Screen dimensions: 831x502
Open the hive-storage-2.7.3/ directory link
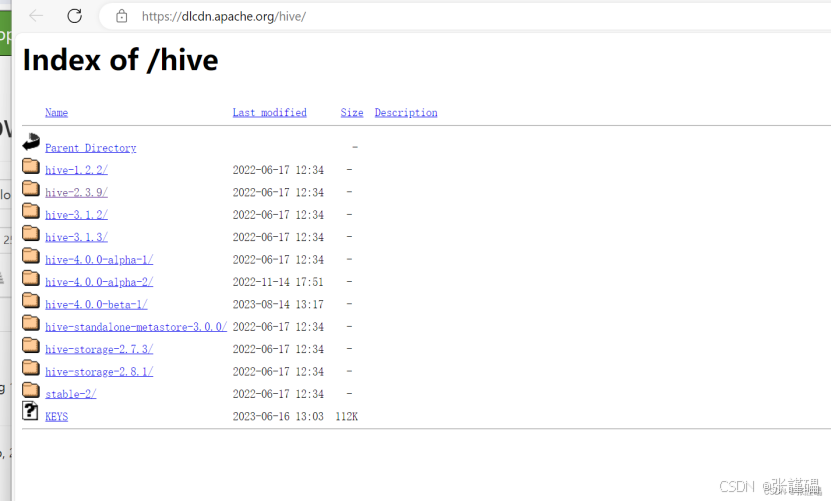pyautogui.click(x=99, y=349)
